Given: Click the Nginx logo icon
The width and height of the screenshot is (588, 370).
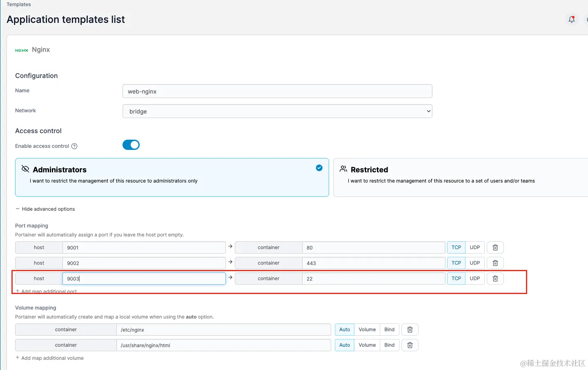Looking at the screenshot, I should 22,50.
